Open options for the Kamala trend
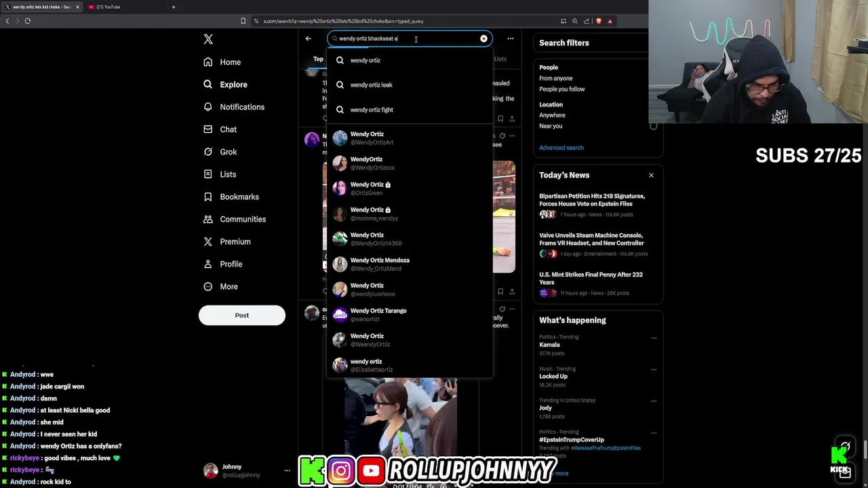 point(654,338)
